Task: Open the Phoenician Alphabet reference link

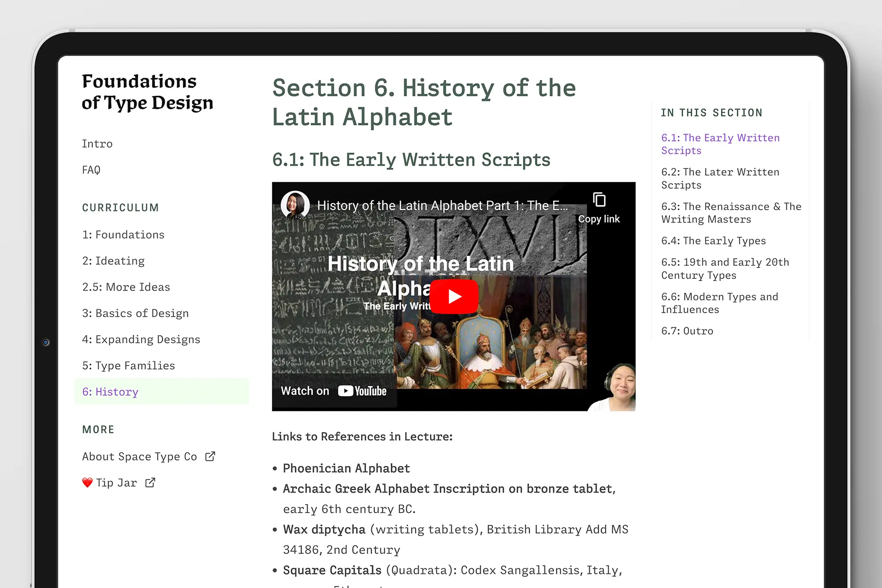Action: pos(346,468)
